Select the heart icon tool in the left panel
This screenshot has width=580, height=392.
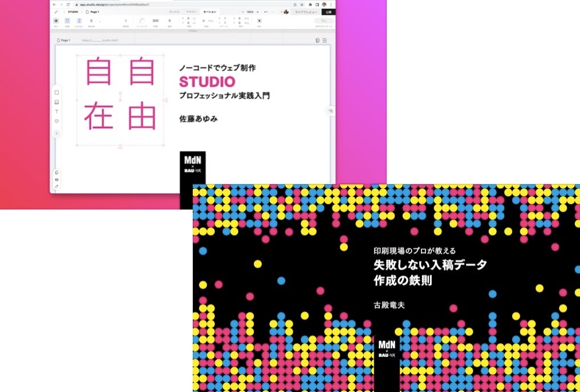[56, 121]
